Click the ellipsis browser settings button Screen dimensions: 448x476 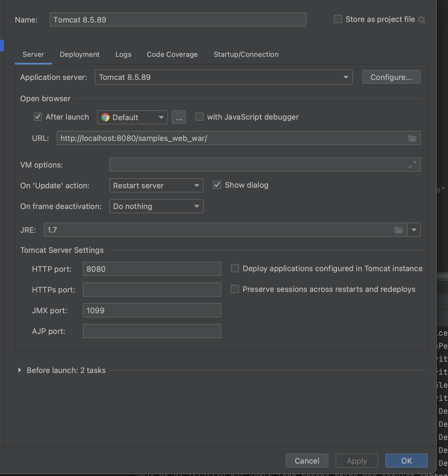[x=179, y=117]
